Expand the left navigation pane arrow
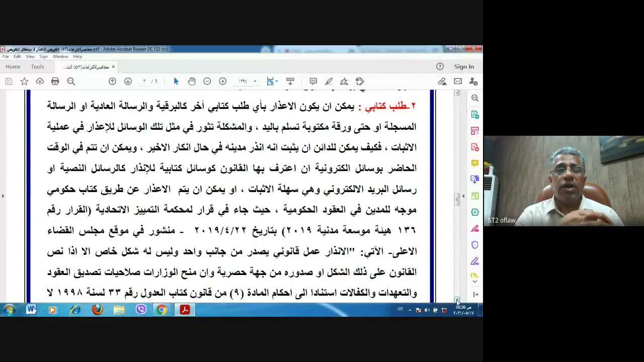The image size is (644, 362). pos(3,196)
